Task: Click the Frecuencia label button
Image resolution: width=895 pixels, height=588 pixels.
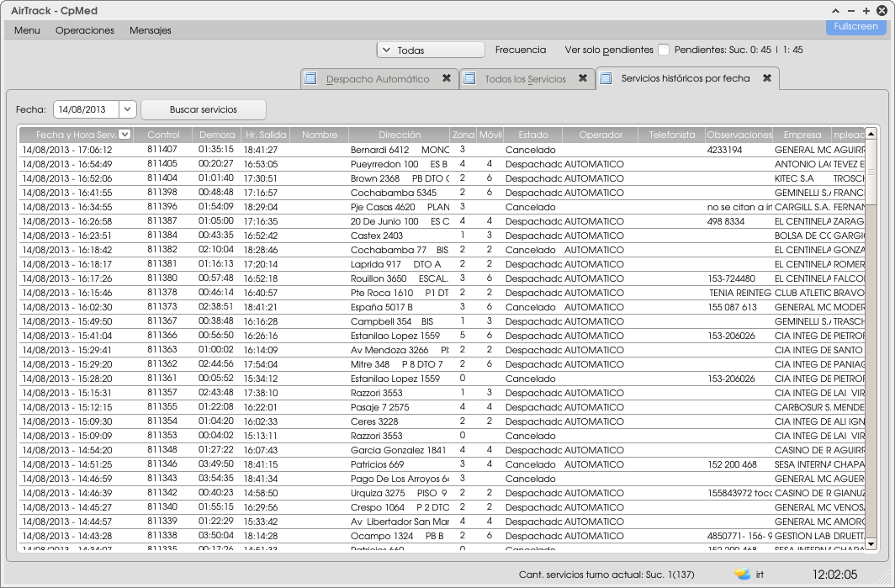Action: click(x=521, y=50)
